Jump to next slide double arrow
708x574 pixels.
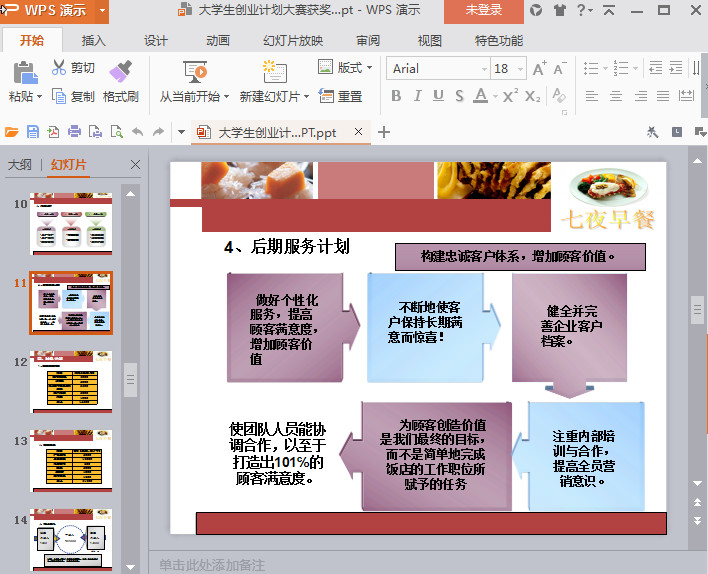[x=697, y=520]
